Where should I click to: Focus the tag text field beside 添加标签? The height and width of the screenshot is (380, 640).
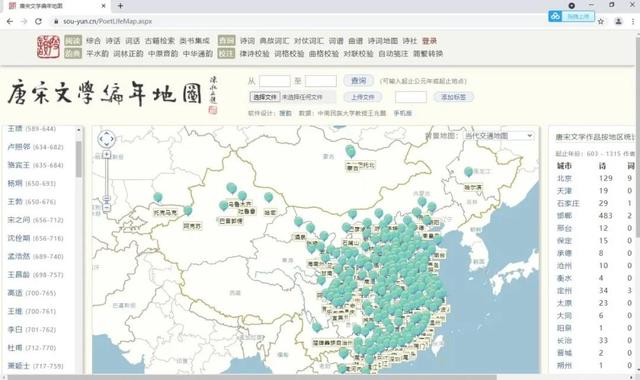click(x=411, y=97)
